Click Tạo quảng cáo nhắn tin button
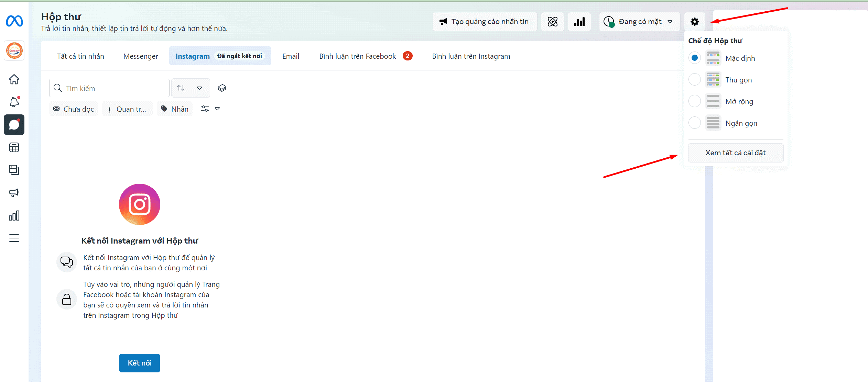Screen dimensions: 868x382 pyautogui.click(x=485, y=22)
